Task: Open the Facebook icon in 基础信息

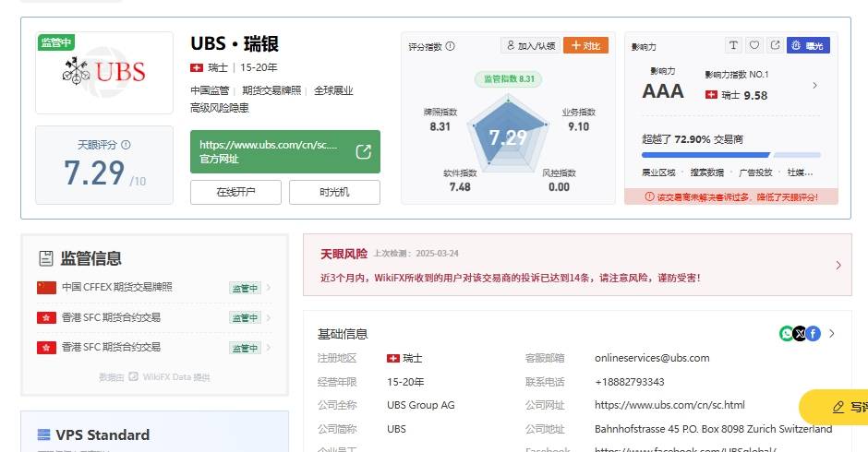Action: pyautogui.click(x=813, y=333)
